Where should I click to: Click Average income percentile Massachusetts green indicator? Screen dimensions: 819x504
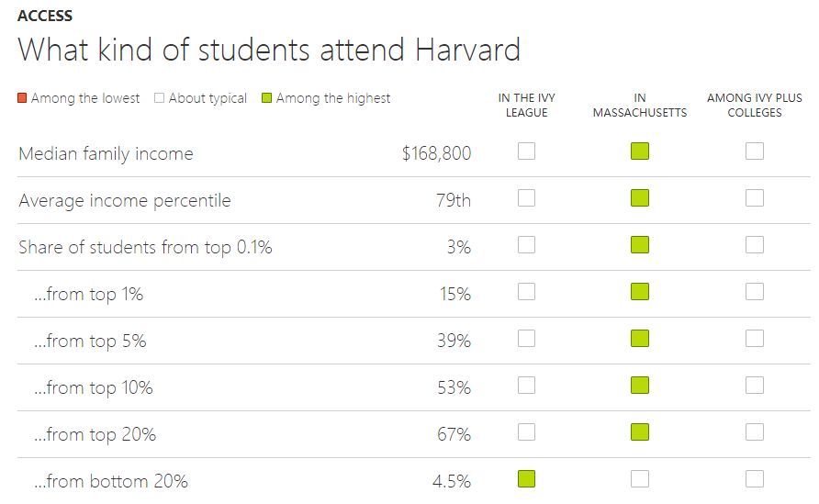pyautogui.click(x=640, y=197)
